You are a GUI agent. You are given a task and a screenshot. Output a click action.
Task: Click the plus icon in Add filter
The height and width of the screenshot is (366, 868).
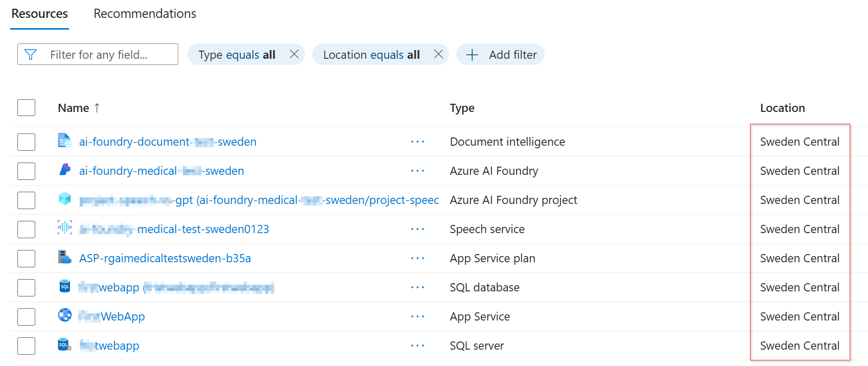(x=472, y=55)
